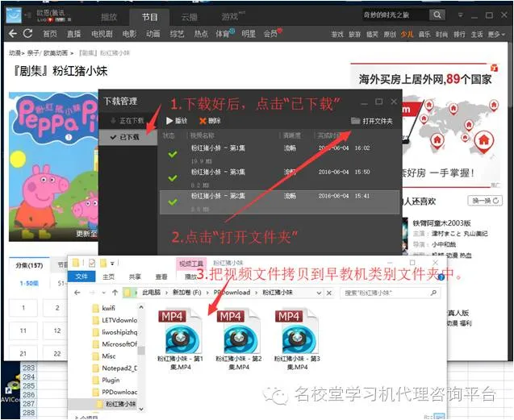Click episode number 1 button
514x420 pixels.
(x=23, y=308)
